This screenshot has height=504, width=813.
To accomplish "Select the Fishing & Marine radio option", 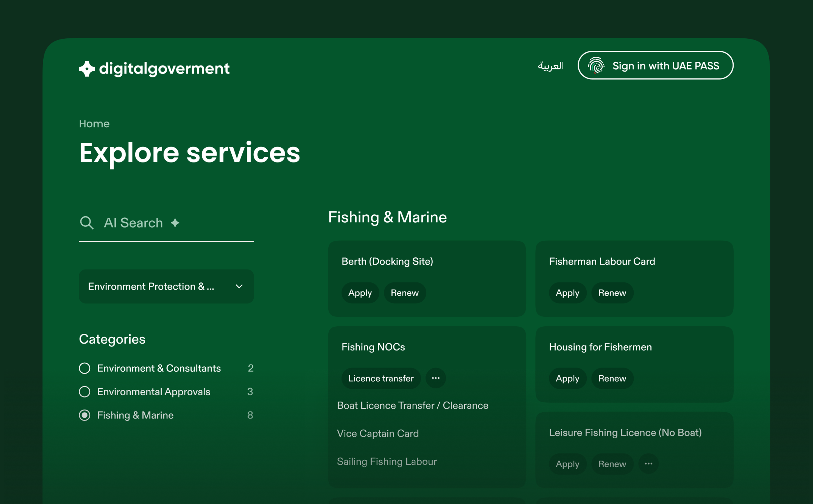I will click(85, 415).
